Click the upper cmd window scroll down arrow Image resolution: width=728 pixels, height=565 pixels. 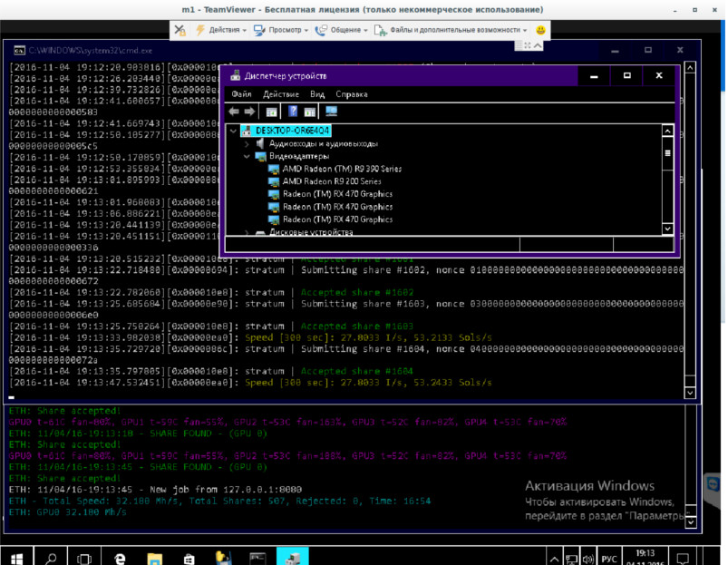690,393
